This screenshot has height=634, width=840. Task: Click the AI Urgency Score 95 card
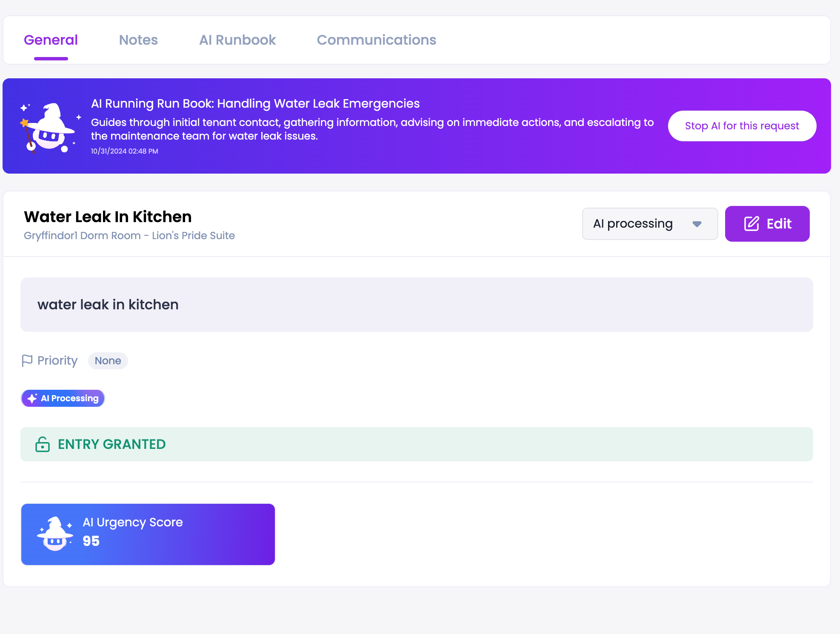tap(148, 534)
